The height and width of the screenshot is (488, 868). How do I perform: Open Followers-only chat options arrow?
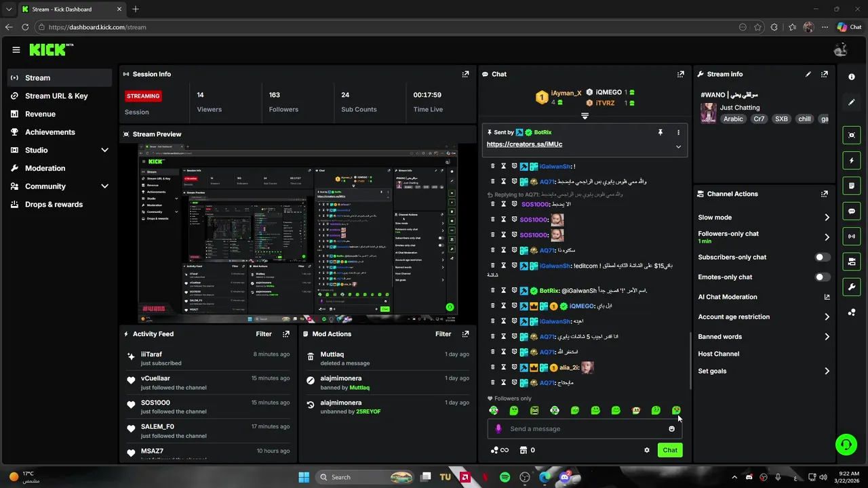click(827, 237)
